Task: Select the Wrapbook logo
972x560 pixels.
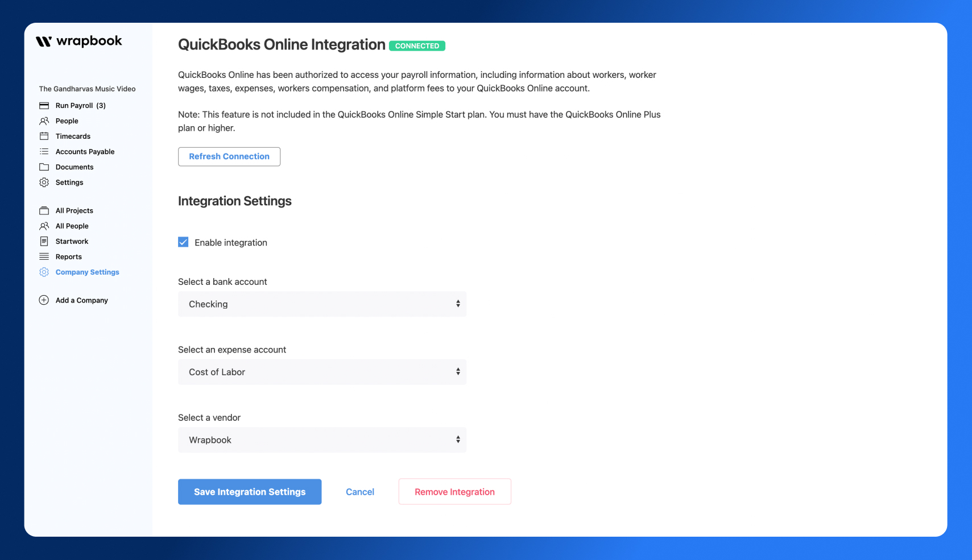Action: pyautogui.click(x=80, y=40)
